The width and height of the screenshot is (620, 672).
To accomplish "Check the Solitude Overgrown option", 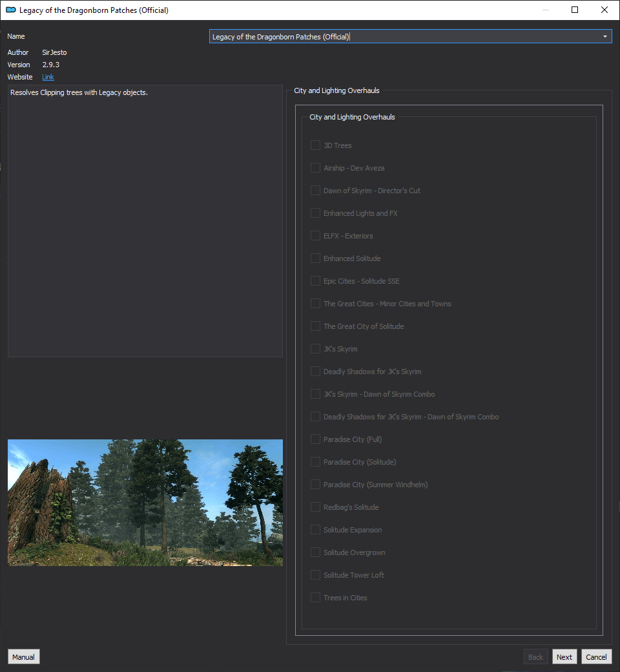I will [315, 552].
